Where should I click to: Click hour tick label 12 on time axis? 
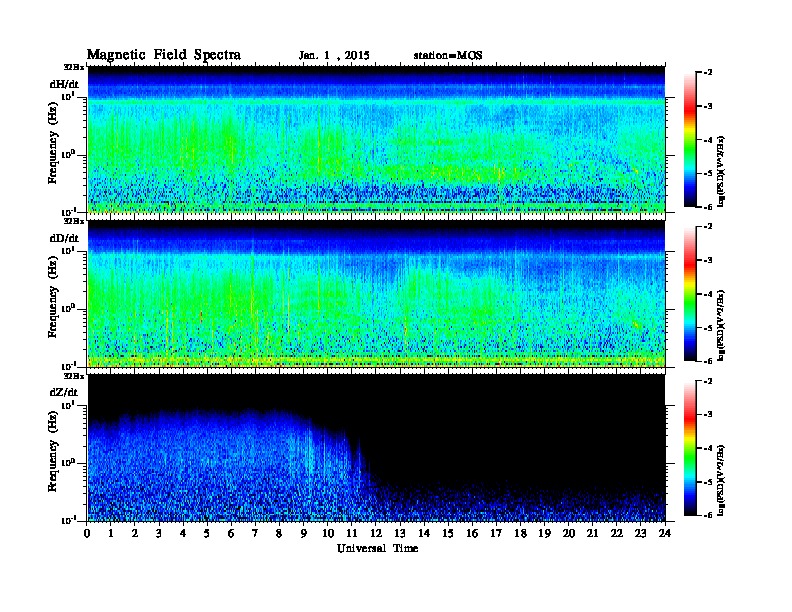pyautogui.click(x=376, y=534)
